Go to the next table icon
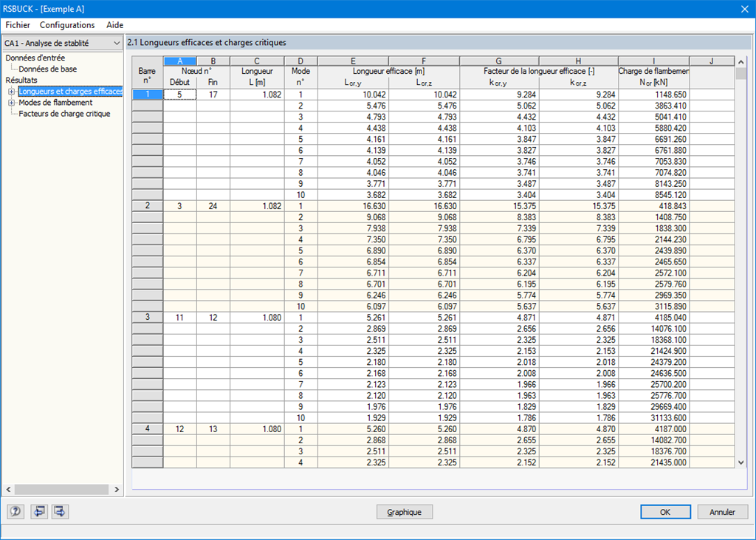Viewport: 756px width, 540px height. click(x=61, y=511)
